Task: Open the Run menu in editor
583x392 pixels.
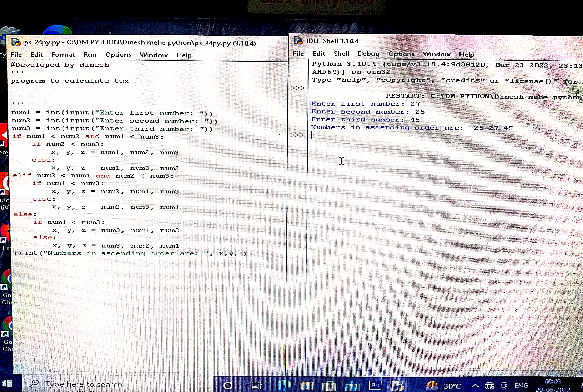Action: pos(90,55)
